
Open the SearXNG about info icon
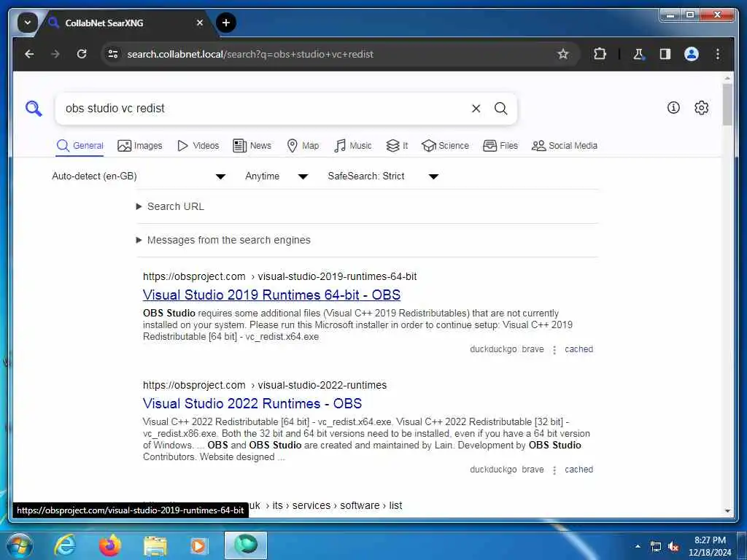coord(673,108)
